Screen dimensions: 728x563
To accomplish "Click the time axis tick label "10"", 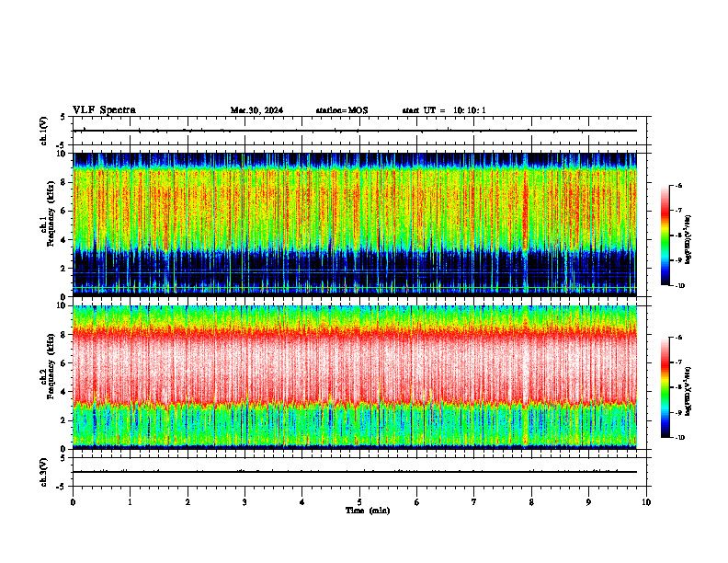I will [x=646, y=502].
